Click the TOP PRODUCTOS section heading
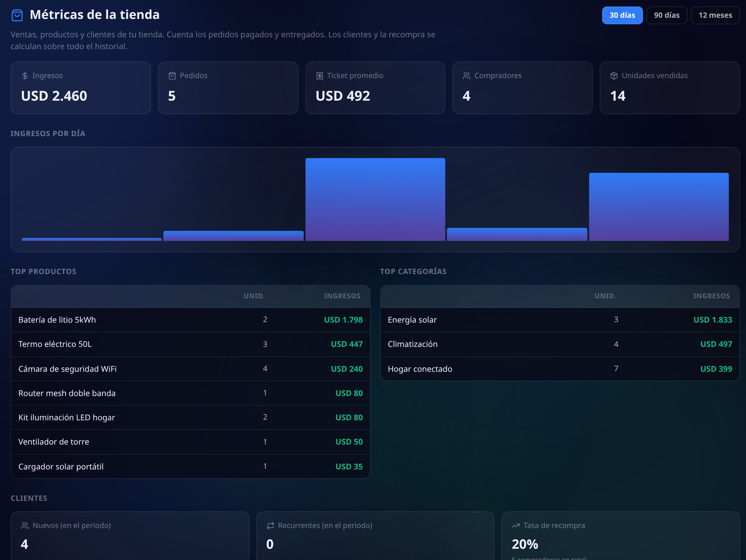The width and height of the screenshot is (746, 560). pos(44,271)
